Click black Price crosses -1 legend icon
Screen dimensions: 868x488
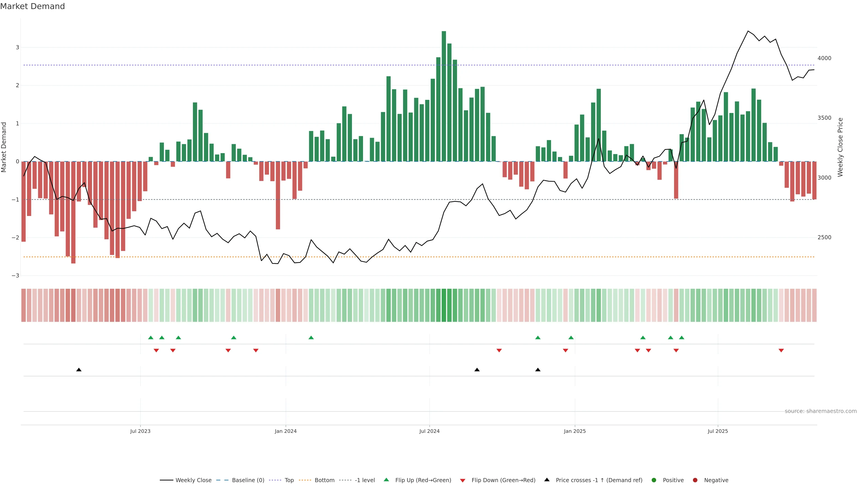pos(547,480)
